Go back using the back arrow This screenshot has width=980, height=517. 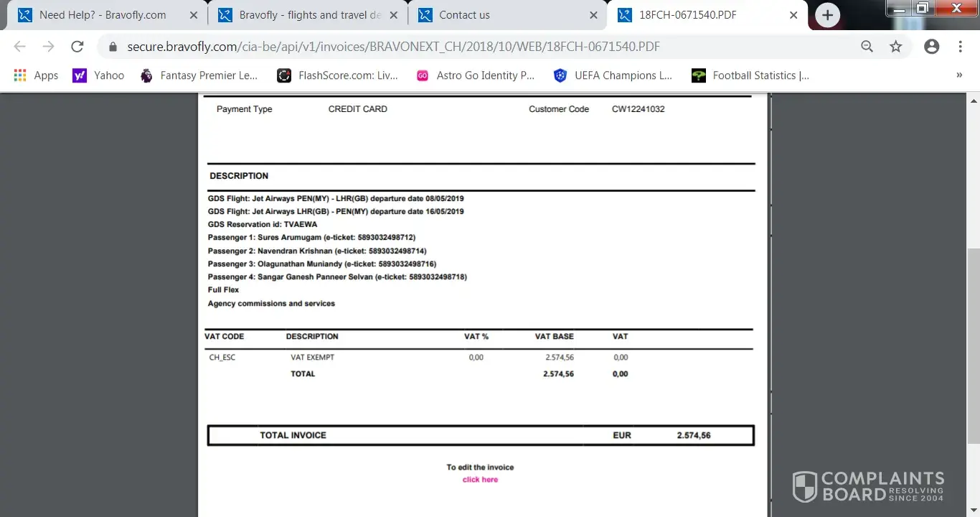pos(19,47)
